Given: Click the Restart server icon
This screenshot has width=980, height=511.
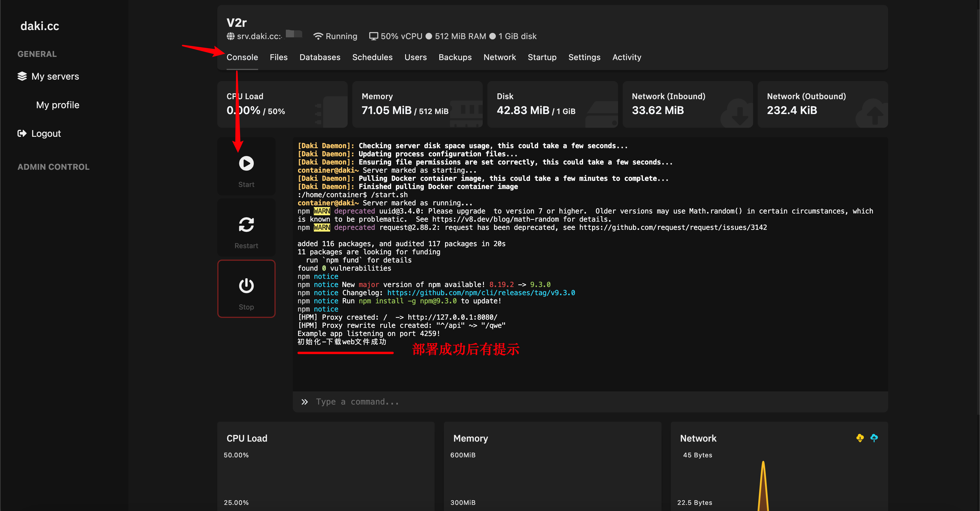Looking at the screenshot, I should [246, 225].
